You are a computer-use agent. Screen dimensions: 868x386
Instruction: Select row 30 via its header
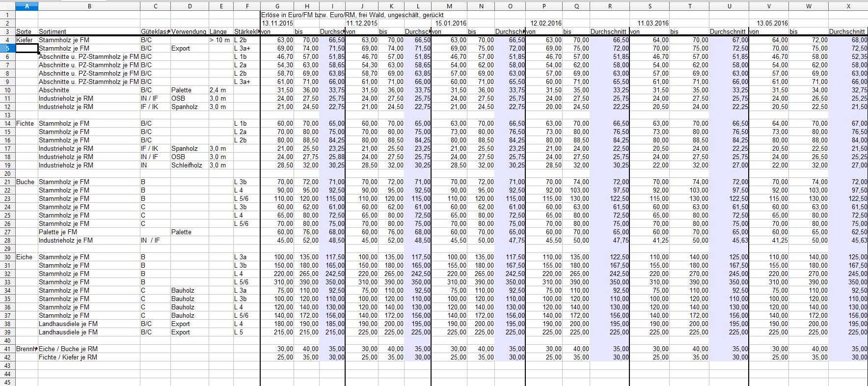(x=7, y=257)
